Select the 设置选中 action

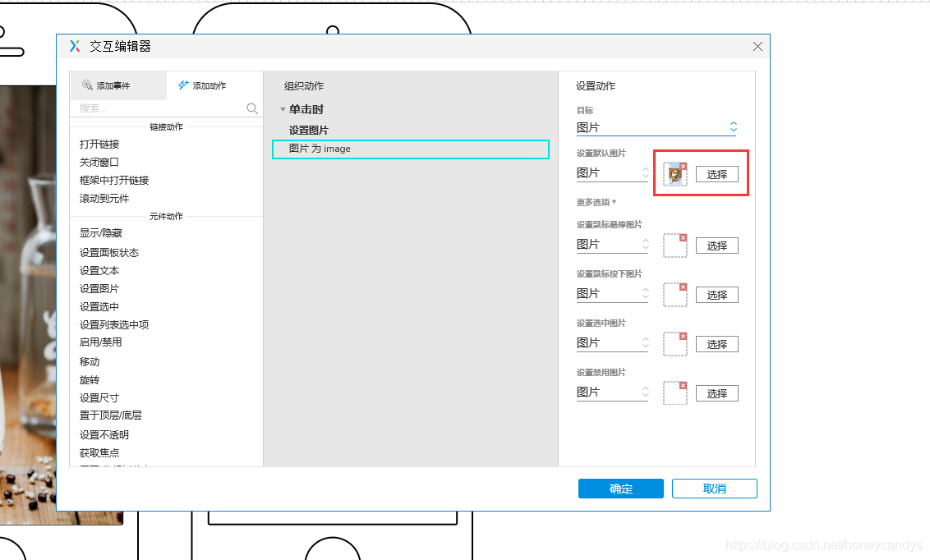[x=99, y=306]
